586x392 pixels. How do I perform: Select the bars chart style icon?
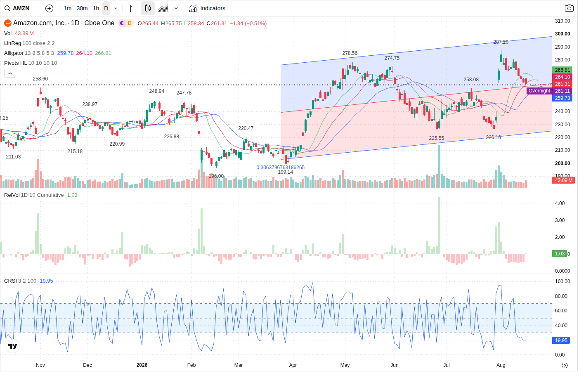132,8
